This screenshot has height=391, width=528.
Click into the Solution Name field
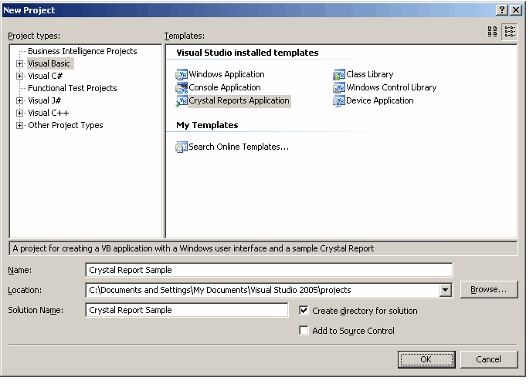tap(187, 310)
